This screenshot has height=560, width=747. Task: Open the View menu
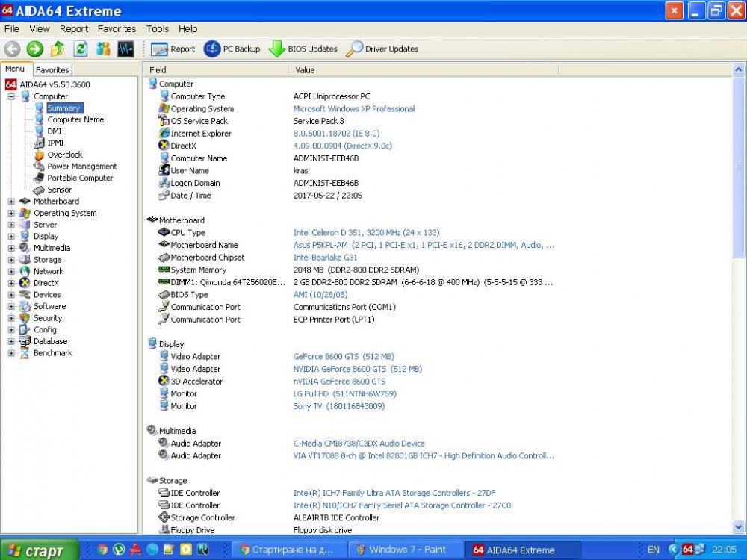click(39, 29)
